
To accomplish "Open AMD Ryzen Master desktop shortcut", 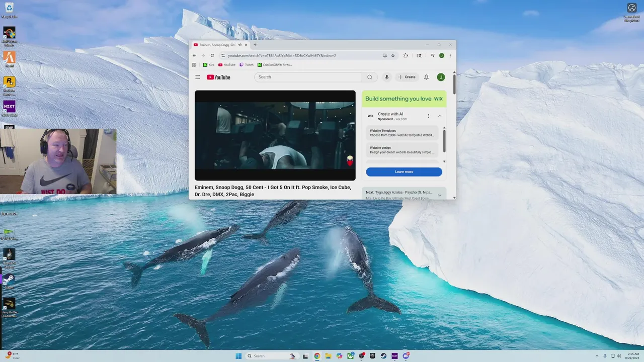I will (x=9, y=36).
